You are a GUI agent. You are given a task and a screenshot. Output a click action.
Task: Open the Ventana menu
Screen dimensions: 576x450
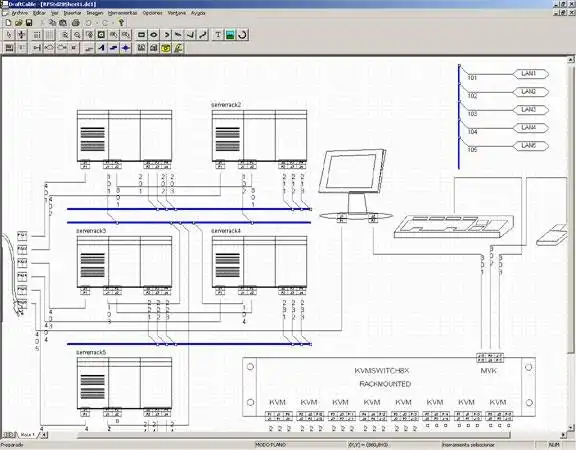click(177, 13)
